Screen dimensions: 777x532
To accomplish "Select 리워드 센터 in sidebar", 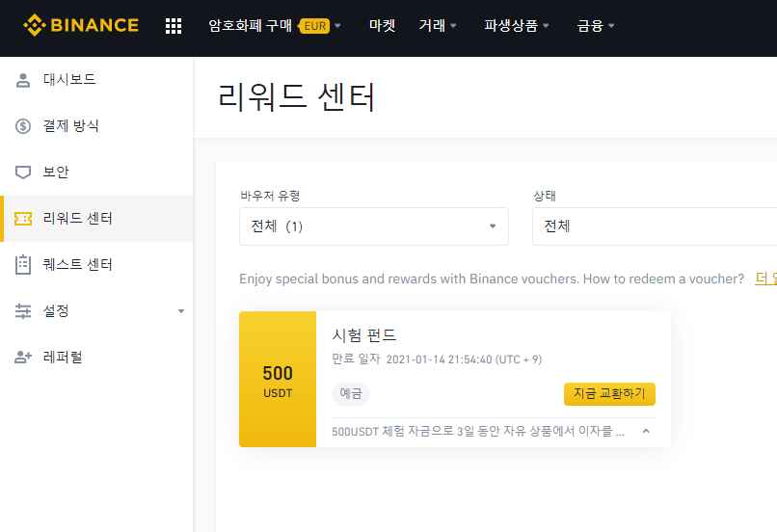I will tap(96, 219).
